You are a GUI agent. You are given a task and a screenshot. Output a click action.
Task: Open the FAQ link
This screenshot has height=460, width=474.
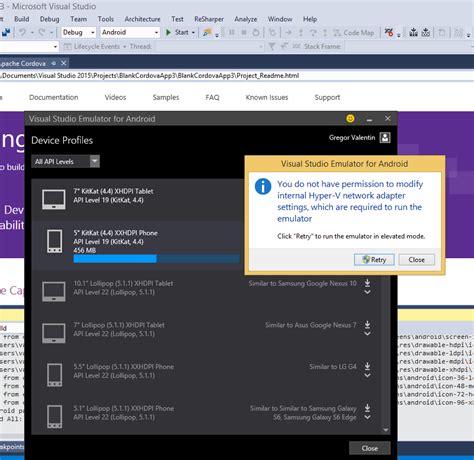pyautogui.click(x=212, y=97)
